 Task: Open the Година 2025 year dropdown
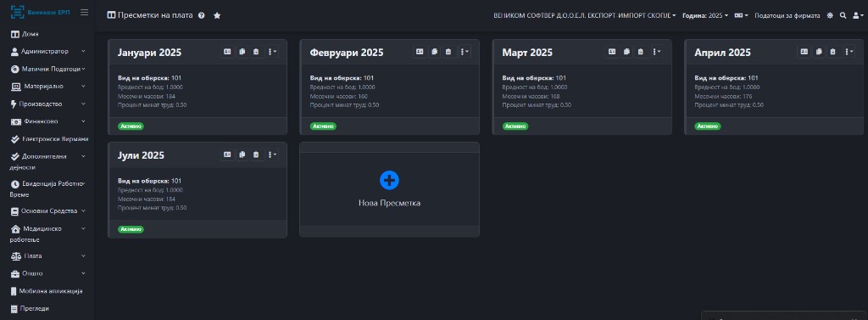coord(705,15)
